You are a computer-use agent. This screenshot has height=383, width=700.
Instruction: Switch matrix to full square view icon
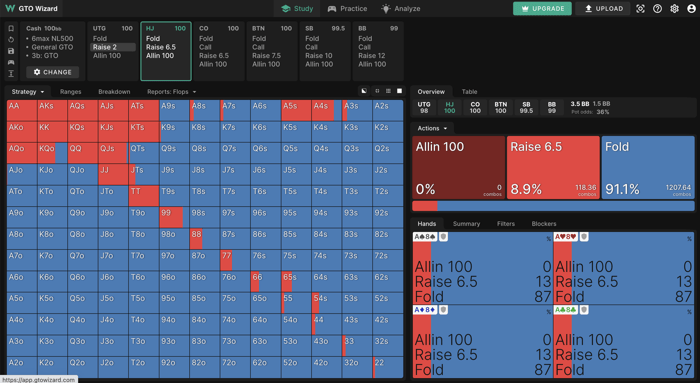(x=400, y=91)
